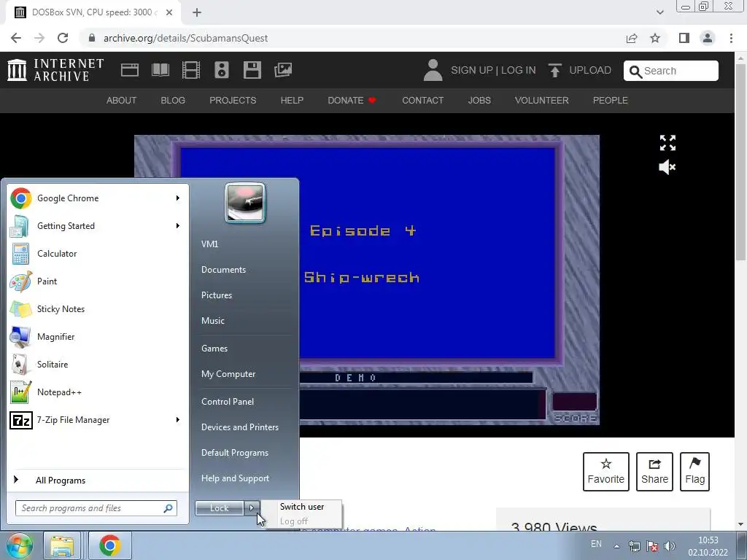The image size is (747, 560).
Task: Open the shutdown options arrow
Action: click(252, 508)
